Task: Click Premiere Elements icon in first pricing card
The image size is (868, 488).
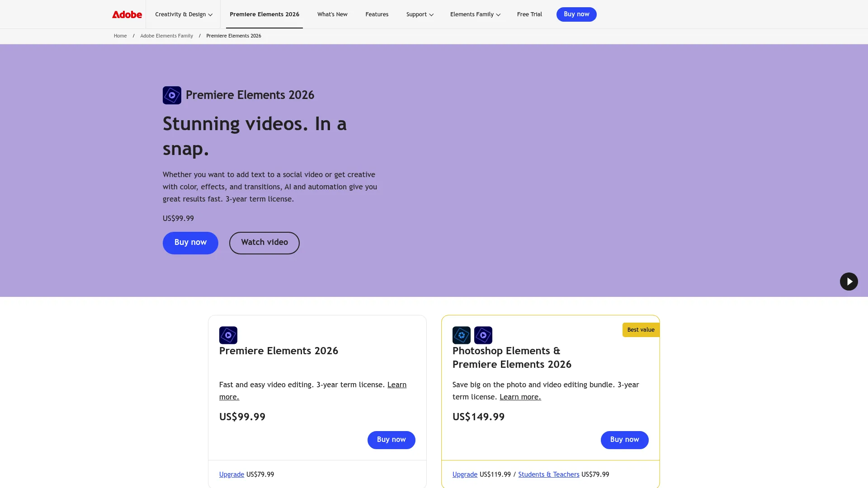Action: 228,335
